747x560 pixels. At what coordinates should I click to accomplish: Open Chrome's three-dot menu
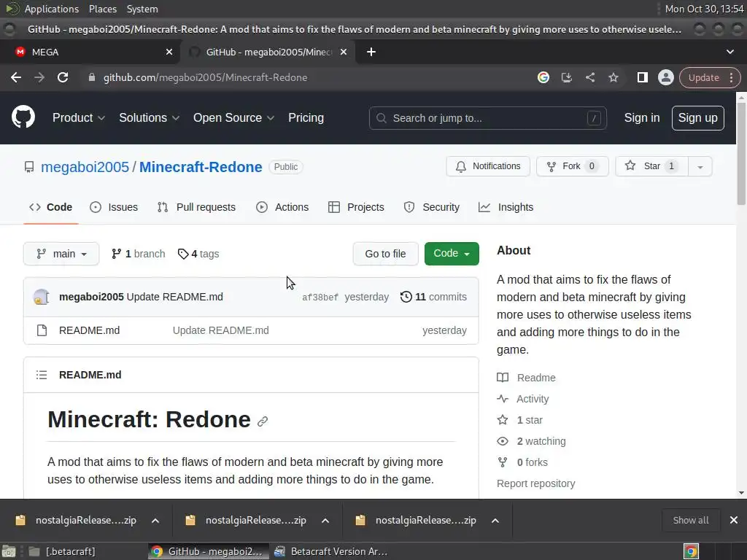tap(731, 77)
